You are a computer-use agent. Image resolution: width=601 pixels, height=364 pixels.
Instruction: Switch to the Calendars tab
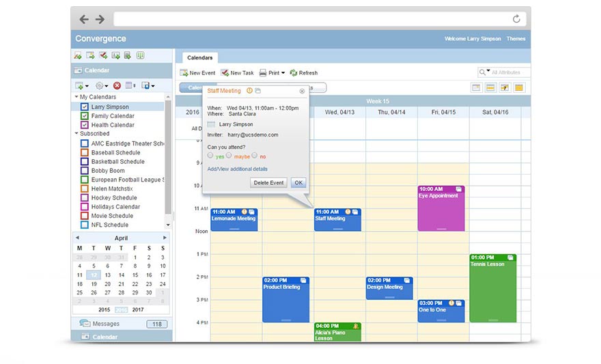[199, 57]
